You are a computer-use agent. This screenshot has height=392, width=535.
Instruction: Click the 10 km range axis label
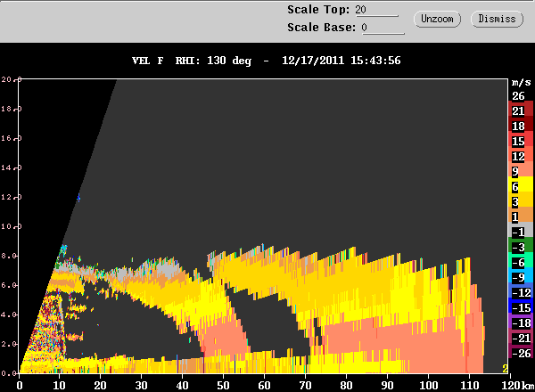[60, 385]
